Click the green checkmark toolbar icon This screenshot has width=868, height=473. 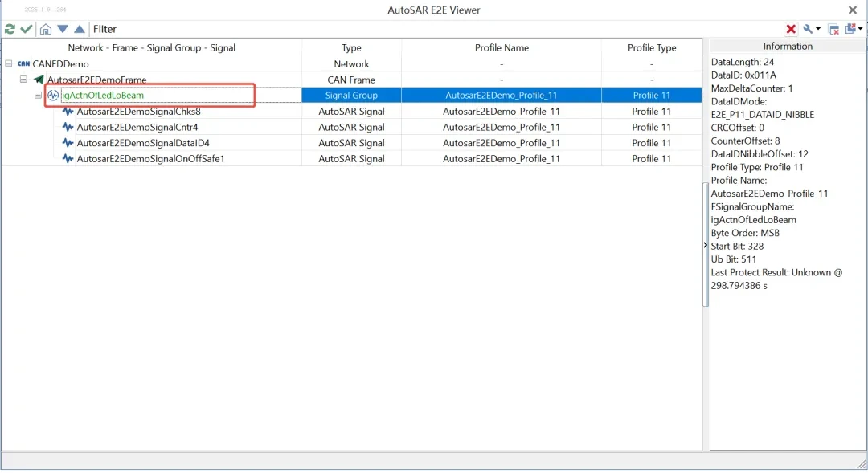[26, 29]
